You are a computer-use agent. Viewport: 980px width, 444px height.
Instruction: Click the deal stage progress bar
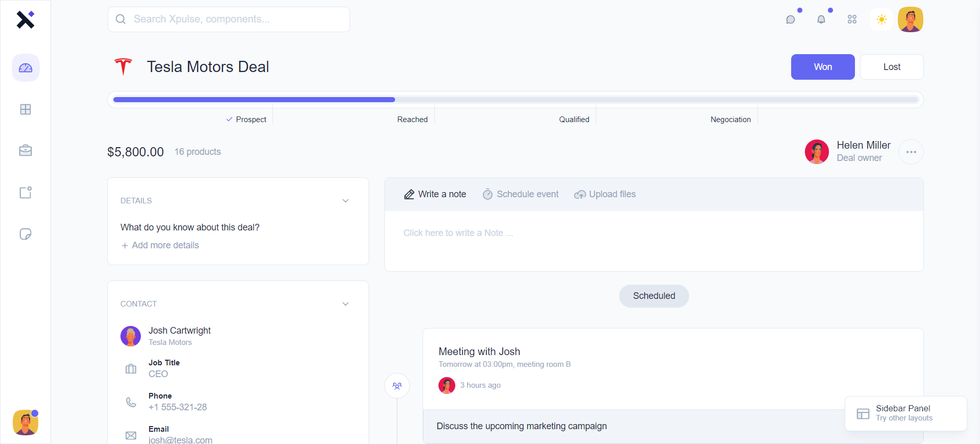point(515,100)
